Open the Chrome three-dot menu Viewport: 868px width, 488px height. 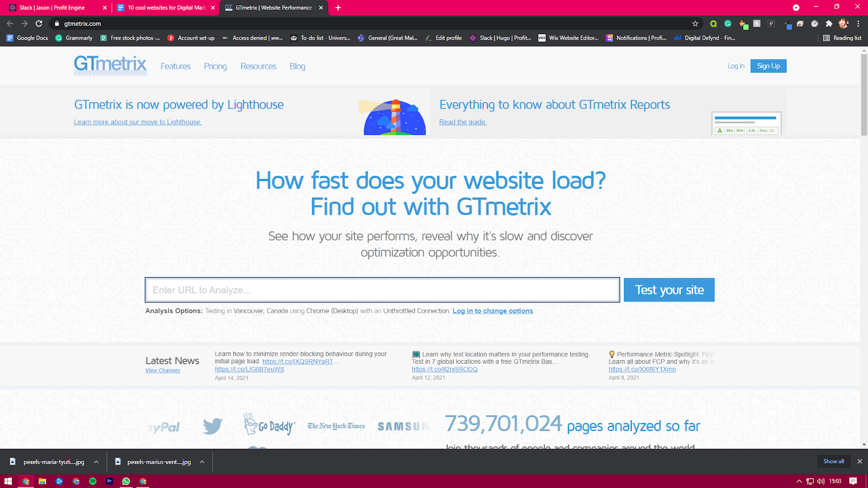[858, 23]
